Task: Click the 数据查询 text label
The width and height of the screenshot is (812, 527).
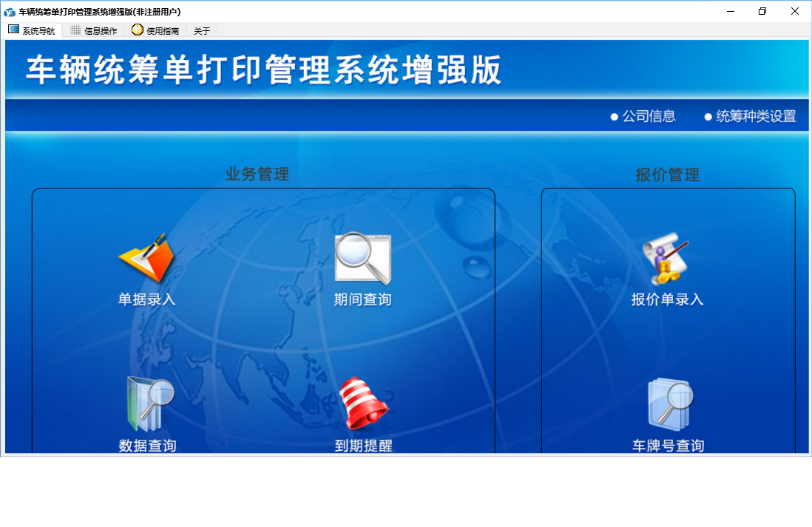Action: [148, 446]
